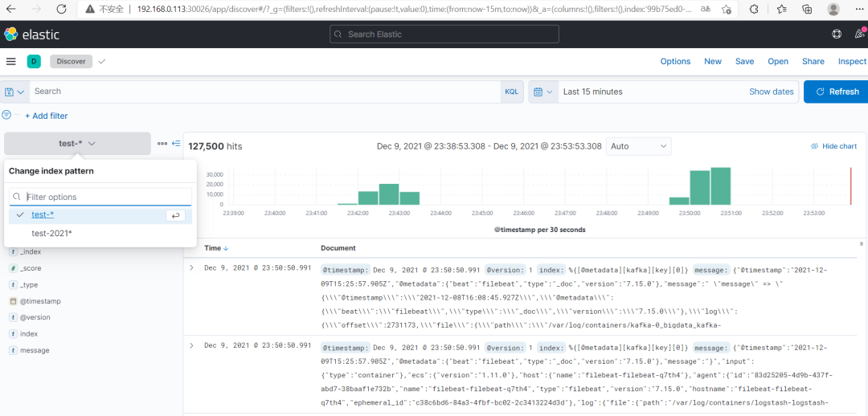Click the message field type icon
868x416 pixels.
[x=14, y=351]
